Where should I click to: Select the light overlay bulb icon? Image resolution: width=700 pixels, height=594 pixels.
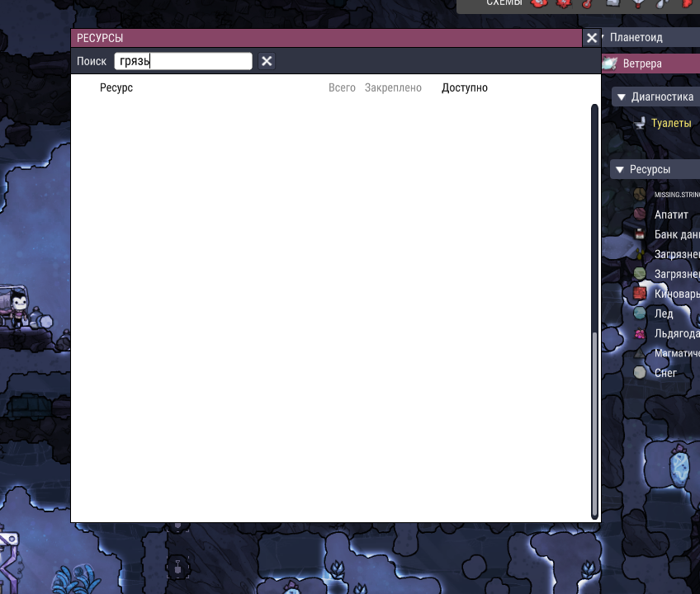tap(638, 3)
